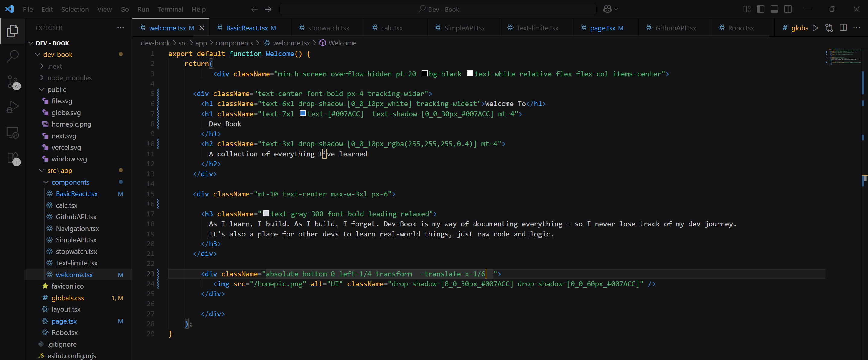Image resolution: width=868 pixels, height=360 pixels.
Task: Open Copilot dropdown arrow in title bar
Action: pyautogui.click(x=616, y=9)
